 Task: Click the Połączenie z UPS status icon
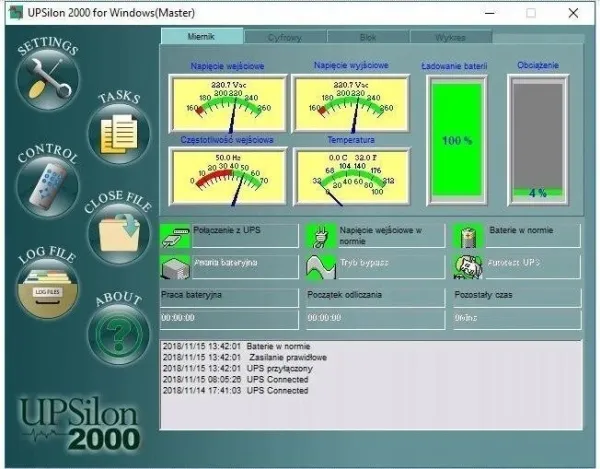tap(174, 236)
